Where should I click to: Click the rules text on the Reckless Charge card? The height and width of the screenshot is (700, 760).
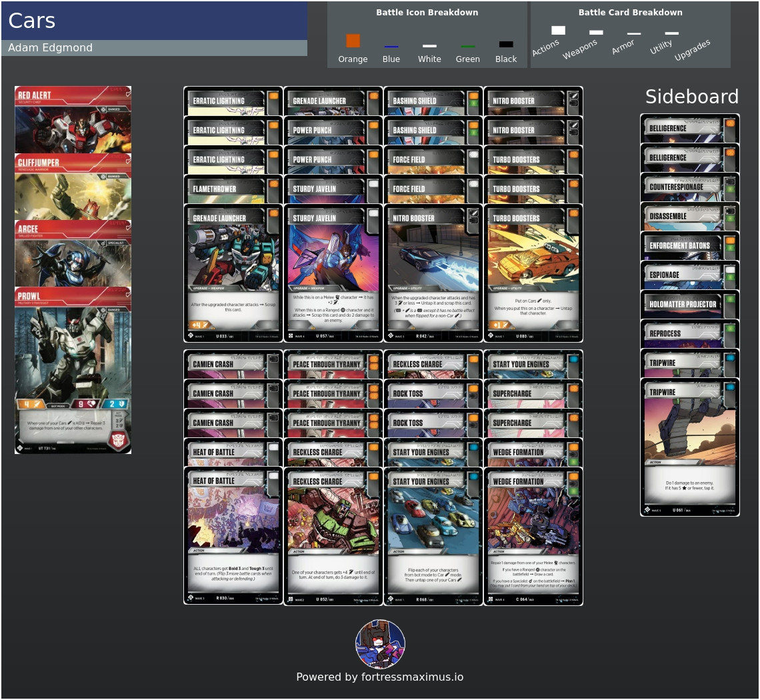(333, 575)
